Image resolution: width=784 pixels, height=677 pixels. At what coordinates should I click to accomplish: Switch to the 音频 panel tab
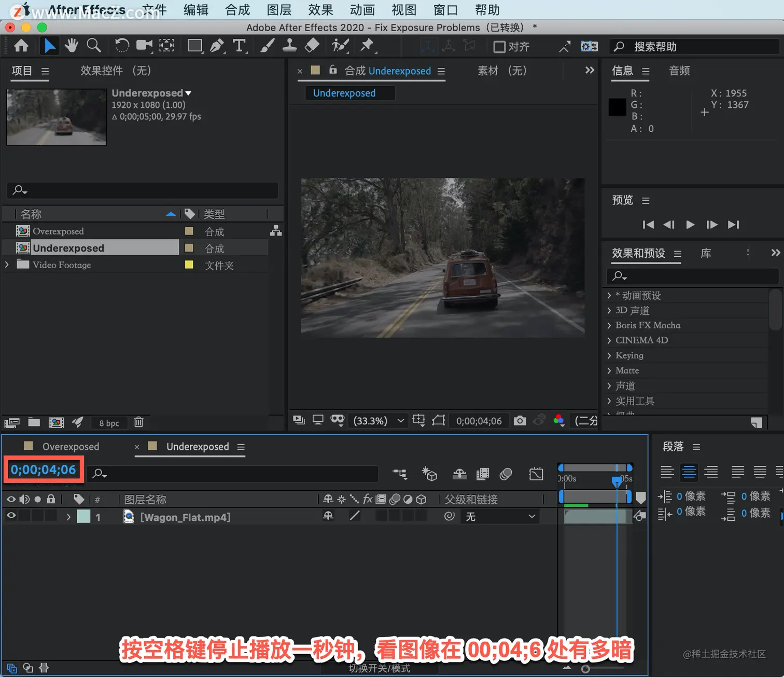tap(679, 71)
